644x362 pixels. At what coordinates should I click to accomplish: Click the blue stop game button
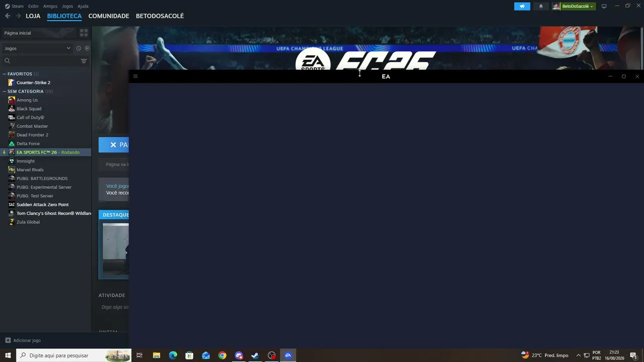point(114,145)
